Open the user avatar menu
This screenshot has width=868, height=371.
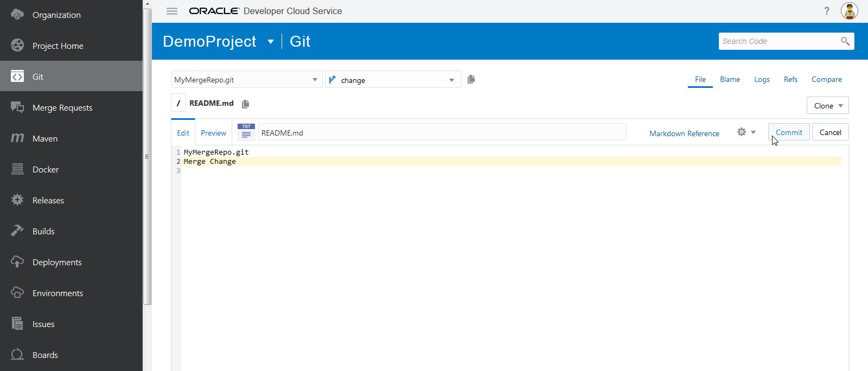850,11
